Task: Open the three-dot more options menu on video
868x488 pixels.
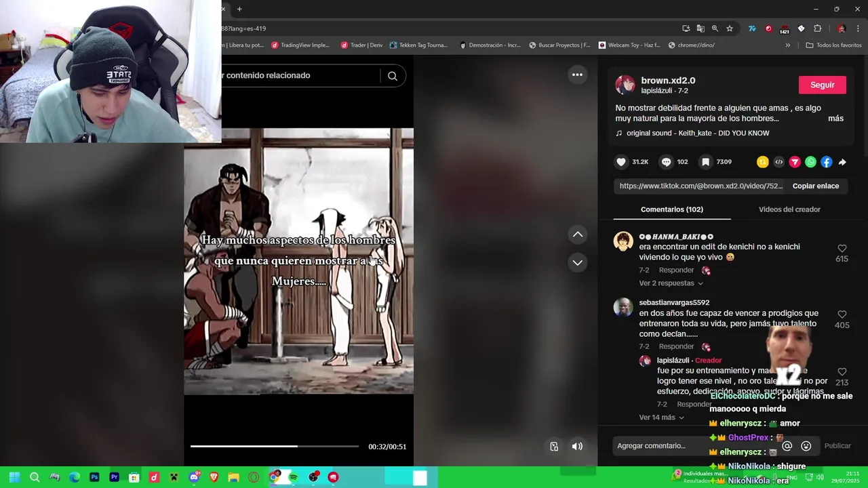Action: click(577, 75)
